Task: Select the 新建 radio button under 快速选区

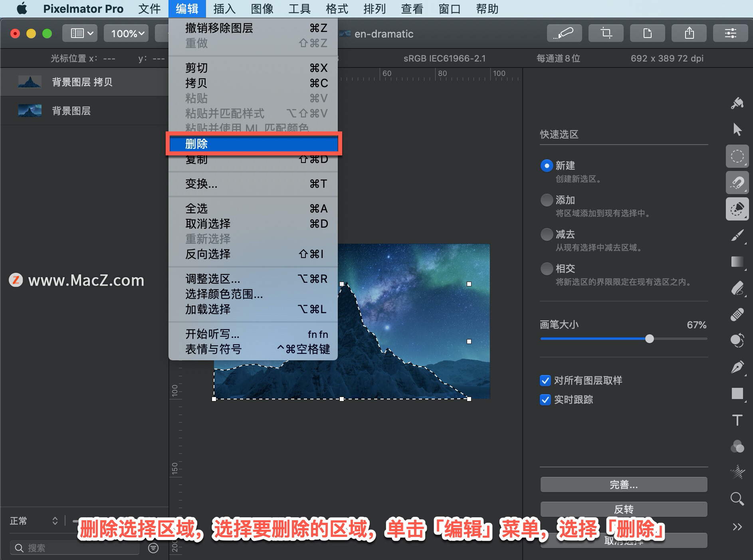Action: (547, 165)
